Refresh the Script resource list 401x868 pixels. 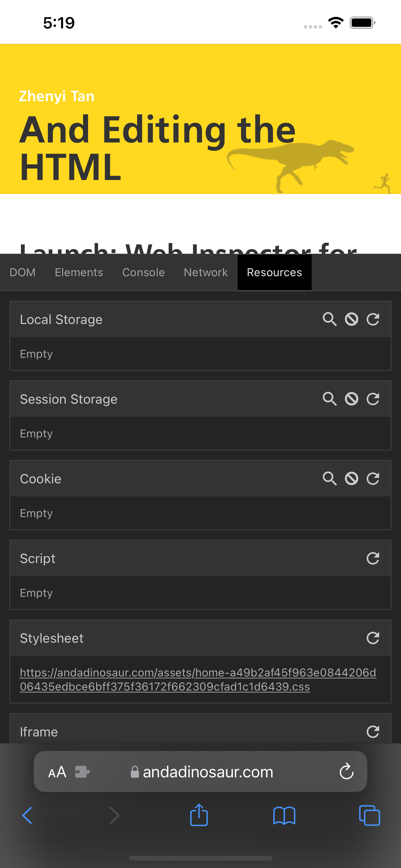(373, 558)
